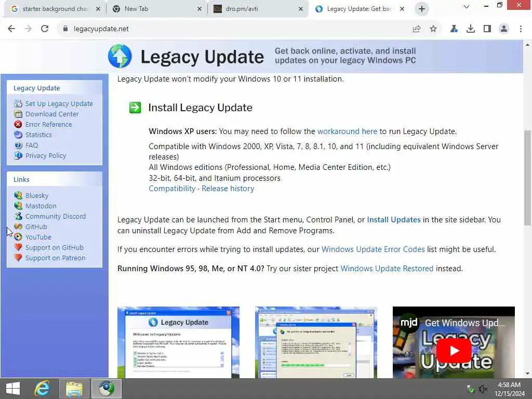This screenshot has width=532, height=399.
Task: Open the Chrome profile avatar
Action: [504, 29]
